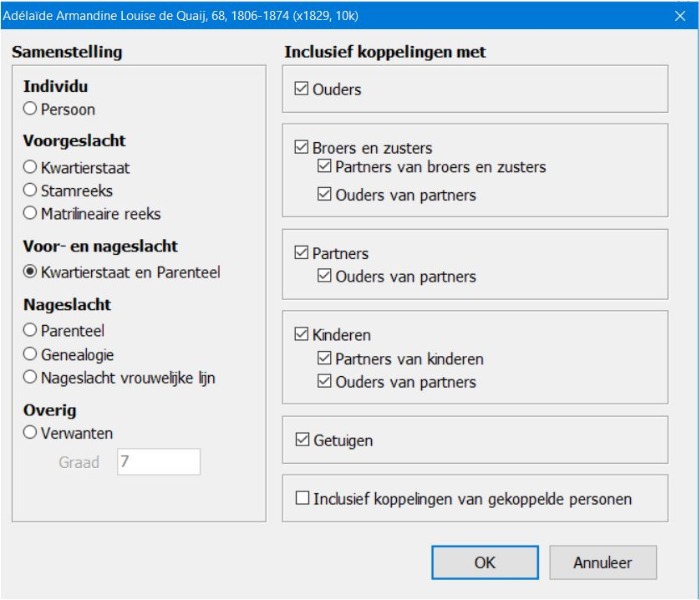Screen dimensions: 699x600
Task: Select the Verwanten radio button
Action: [30, 433]
